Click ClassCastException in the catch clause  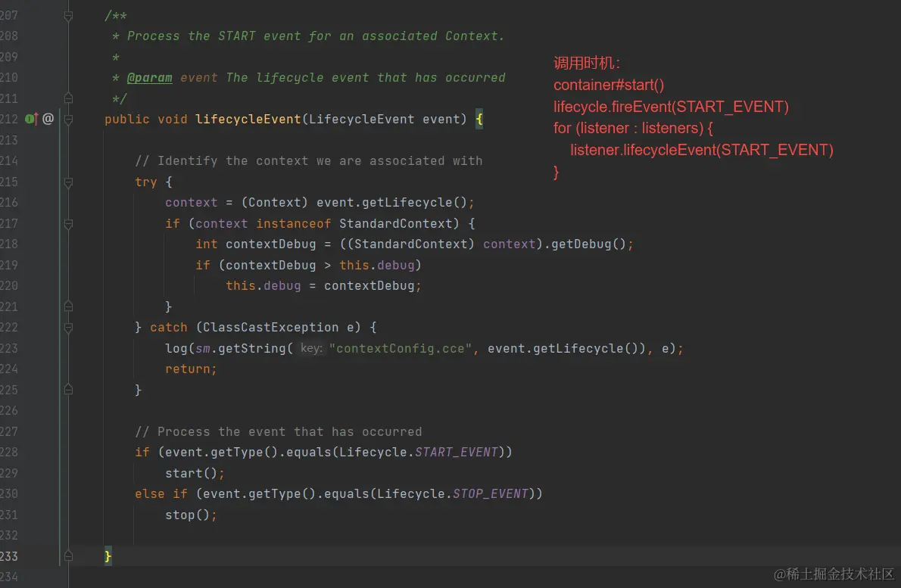270,328
